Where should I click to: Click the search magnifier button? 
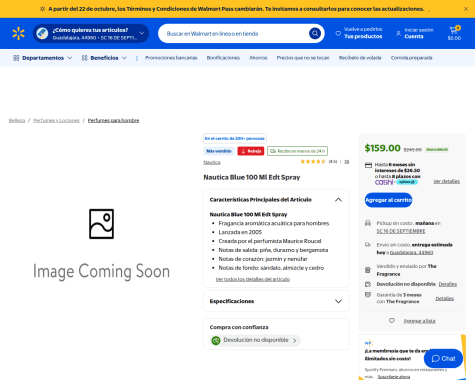tap(315, 33)
